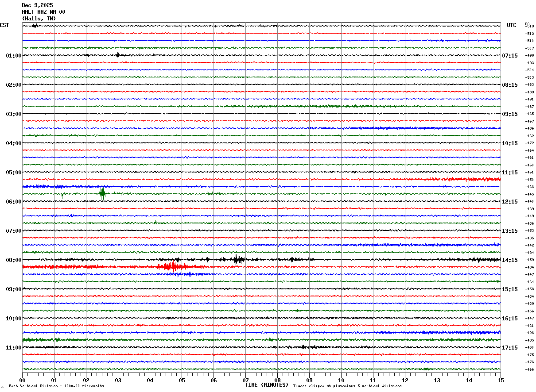
Task: Click the '10' minute tick label on bottom axis
Action: 341,380
